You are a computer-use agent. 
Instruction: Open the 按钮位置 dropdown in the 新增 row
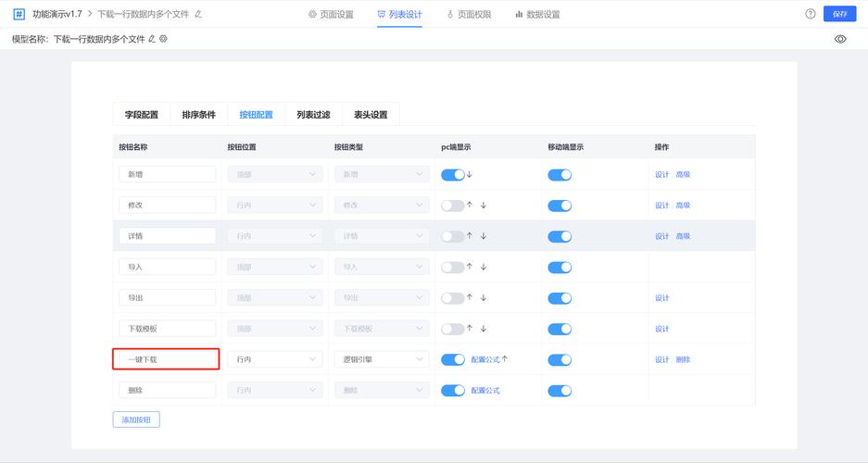(274, 174)
